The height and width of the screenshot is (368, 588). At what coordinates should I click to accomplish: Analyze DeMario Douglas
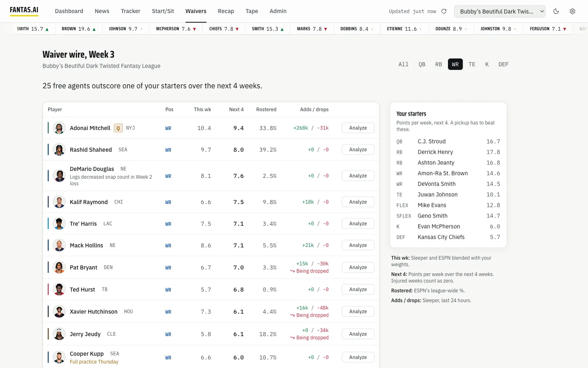coord(358,176)
